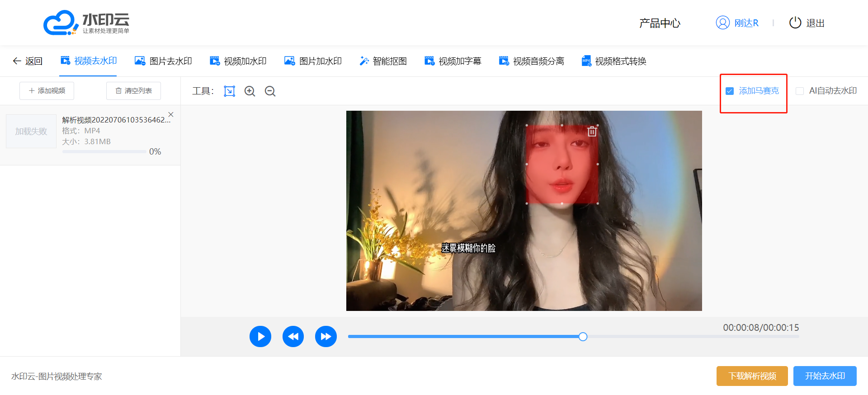The width and height of the screenshot is (868, 395).
Task: Click the 加载失败 video thumbnail
Action: (x=31, y=131)
